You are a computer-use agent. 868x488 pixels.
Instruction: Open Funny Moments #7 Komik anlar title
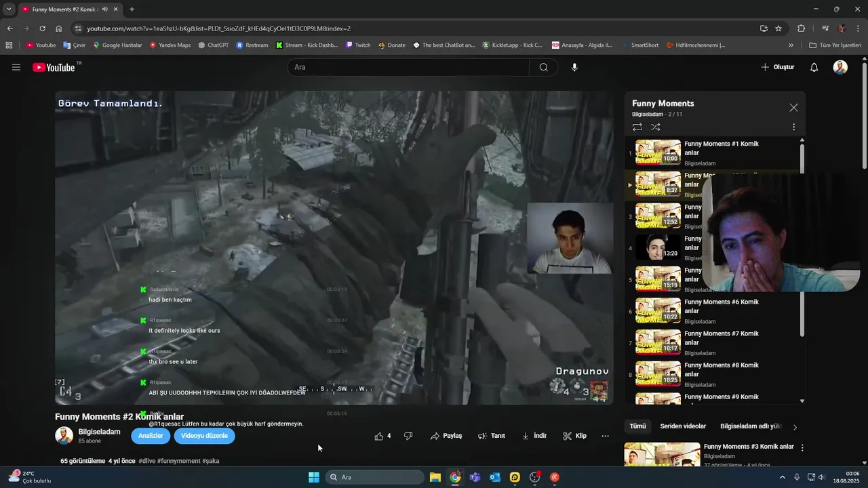coord(721,338)
